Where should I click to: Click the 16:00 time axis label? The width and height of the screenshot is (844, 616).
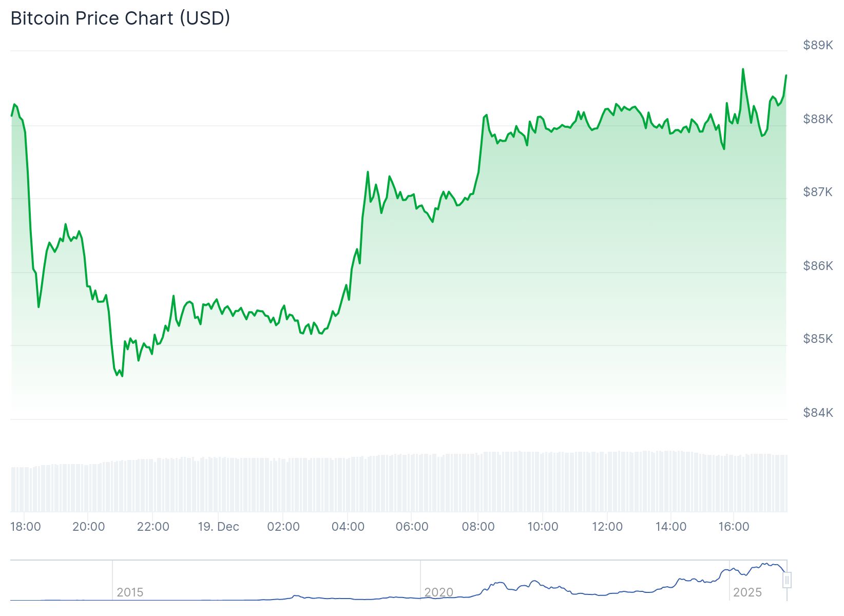[734, 527]
